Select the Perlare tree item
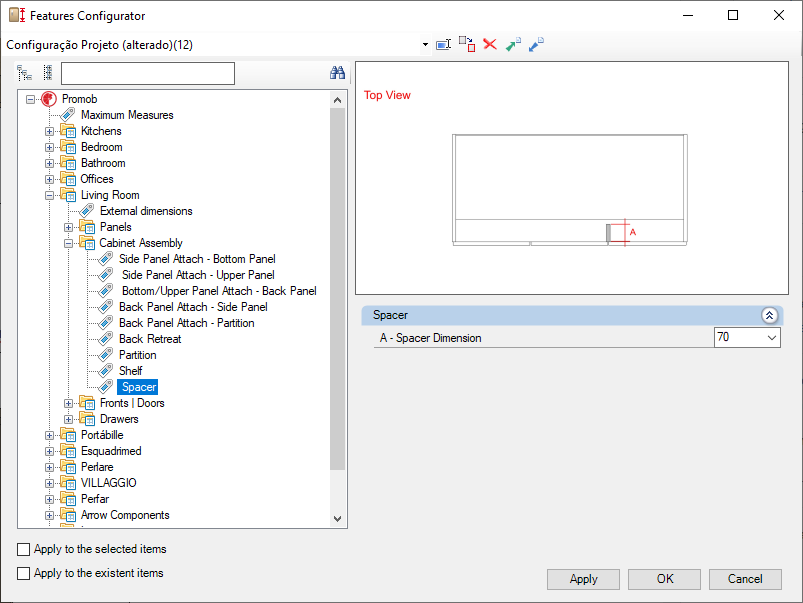This screenshot has width=803, height=603. pyautogui.click(x=97, y=467)
